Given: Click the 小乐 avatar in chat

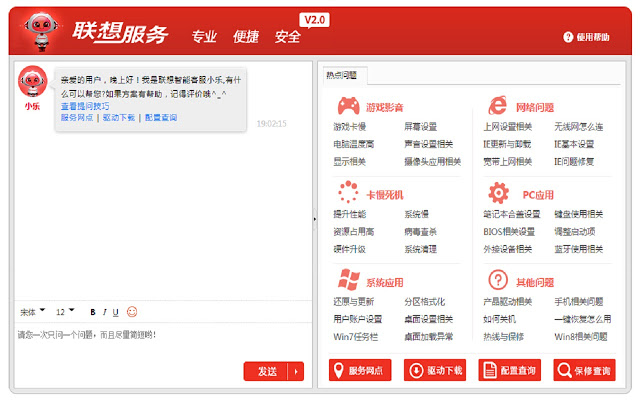Looking at the screenshot, I should pyautogui.click(x=33, y=81).
